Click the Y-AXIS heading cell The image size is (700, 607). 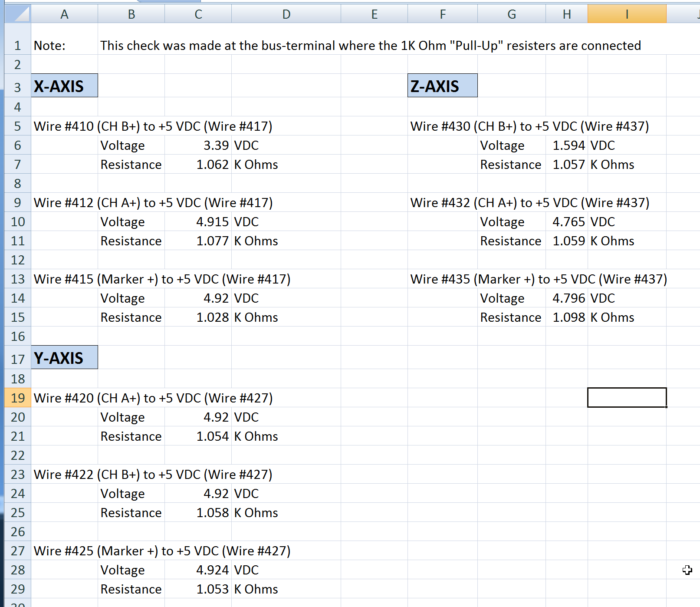pyautogui.click(x=64, y=358)
